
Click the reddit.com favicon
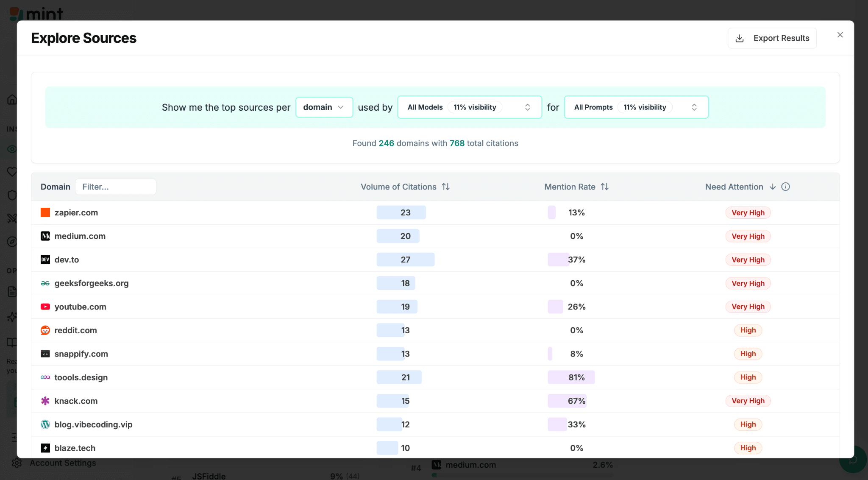[45, 330]
